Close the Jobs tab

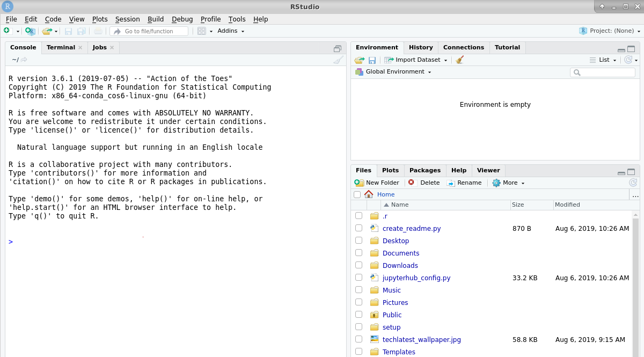(112, 47)
